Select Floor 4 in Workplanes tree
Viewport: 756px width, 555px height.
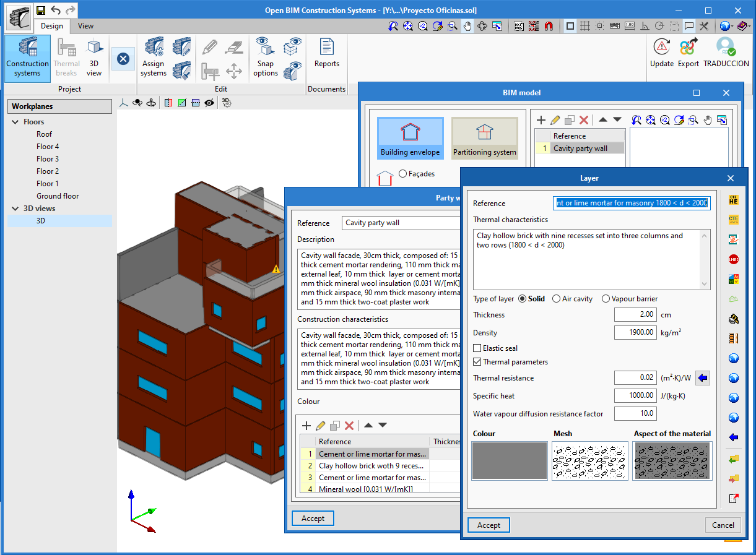click(48, 147)
